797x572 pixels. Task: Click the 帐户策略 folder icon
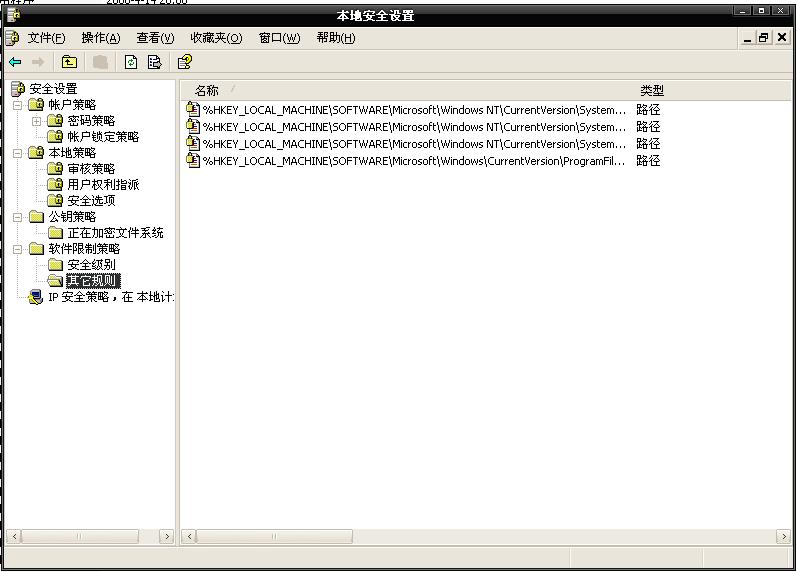(x=36, y=105)
